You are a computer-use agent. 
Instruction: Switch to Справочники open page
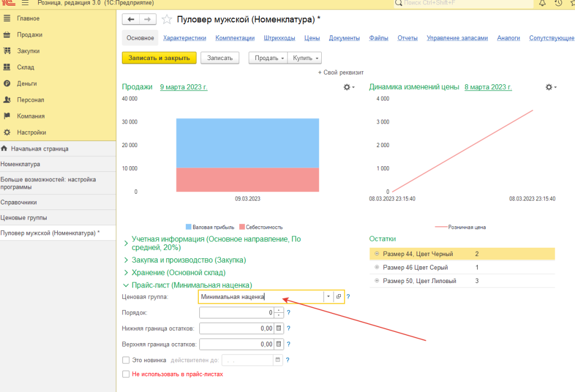click(x=58, y=202)
